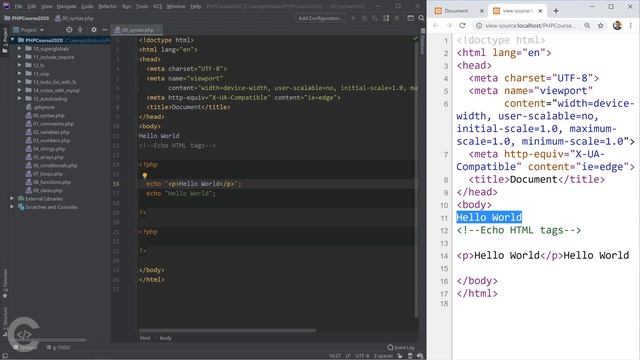Image resolution: width=640 pixels, height=360 pixels.
Task: Click the PHPCourse2020 breadcrumb in navigation bar
Action: tap(27, 18)
